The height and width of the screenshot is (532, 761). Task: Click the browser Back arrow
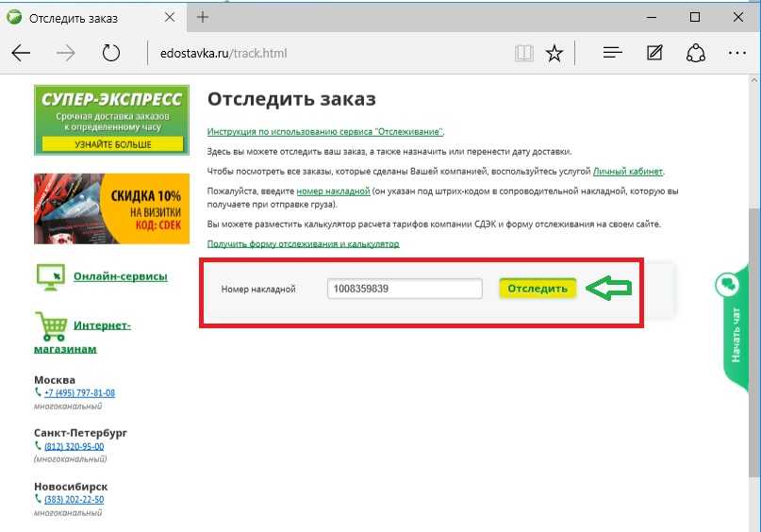21,54
